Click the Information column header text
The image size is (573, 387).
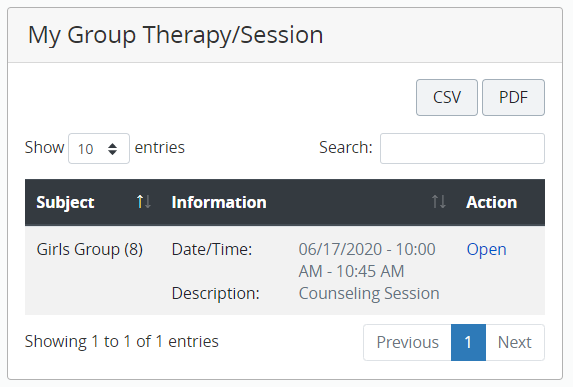(219, 202)
